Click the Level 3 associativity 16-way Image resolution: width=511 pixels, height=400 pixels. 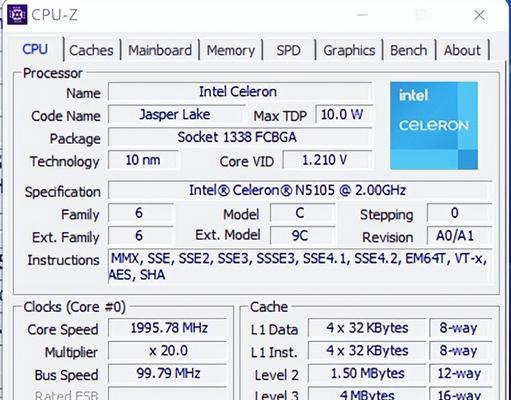click(460, 394)
